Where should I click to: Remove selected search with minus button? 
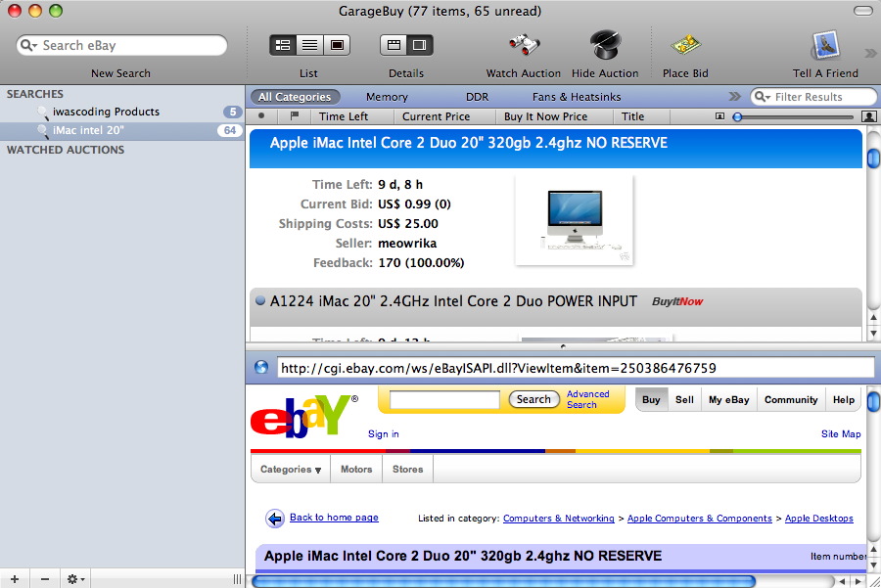click(45, 579)
